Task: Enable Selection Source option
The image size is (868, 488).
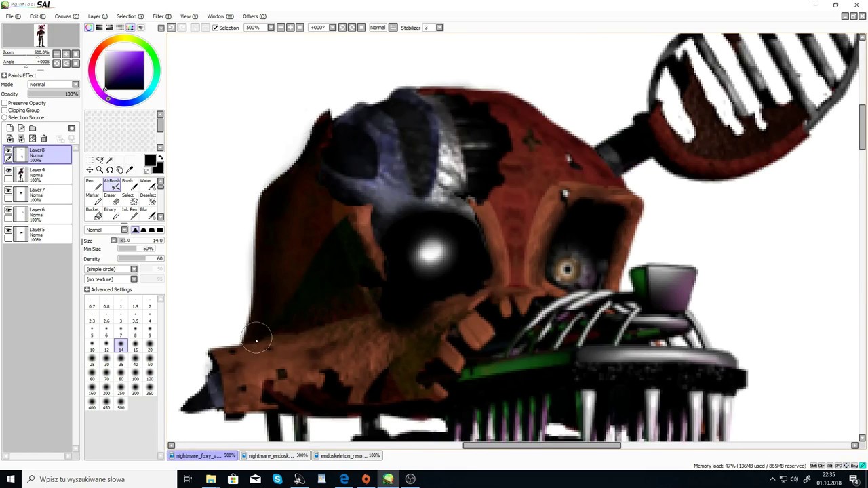Action: coord(4,118)
